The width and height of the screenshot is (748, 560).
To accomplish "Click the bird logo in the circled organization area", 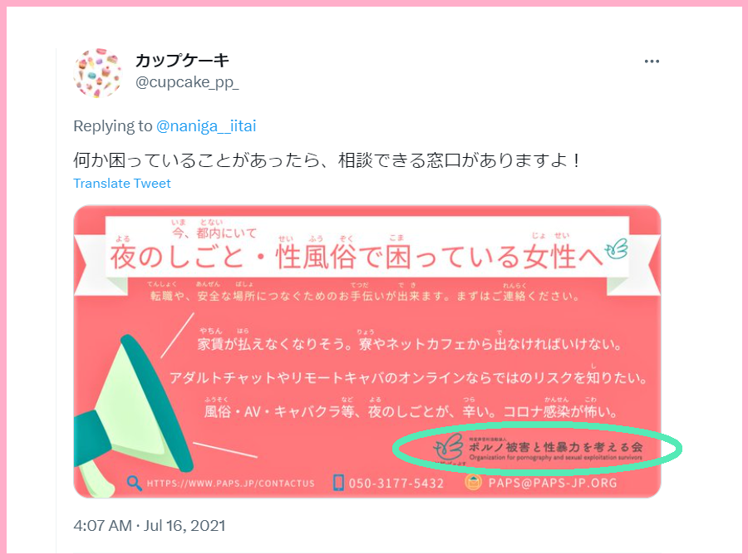I will click(449, 448).
